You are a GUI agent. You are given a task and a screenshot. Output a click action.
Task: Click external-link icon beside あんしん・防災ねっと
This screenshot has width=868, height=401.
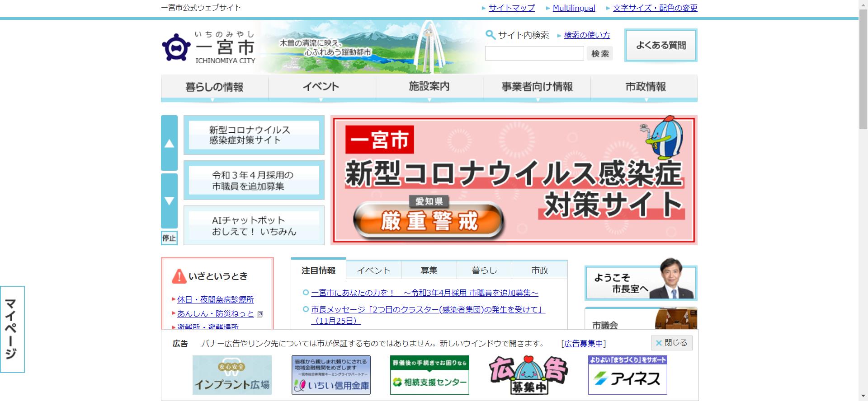(259, 314)
